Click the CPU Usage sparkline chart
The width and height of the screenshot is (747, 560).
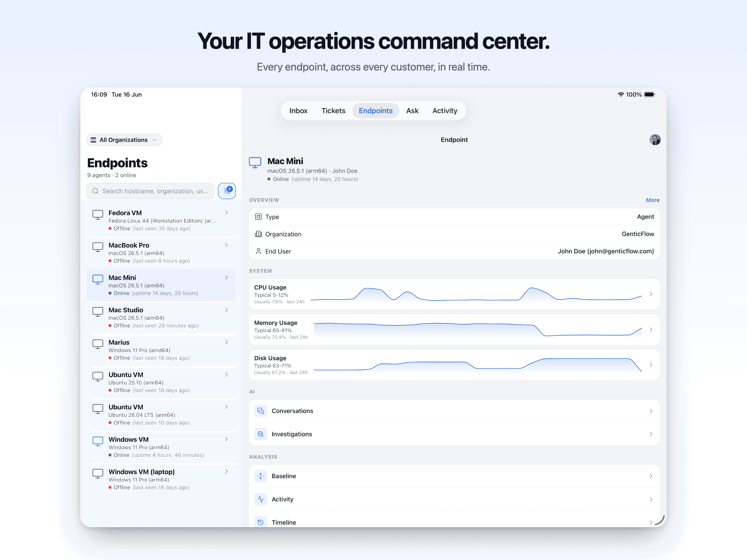476,294
